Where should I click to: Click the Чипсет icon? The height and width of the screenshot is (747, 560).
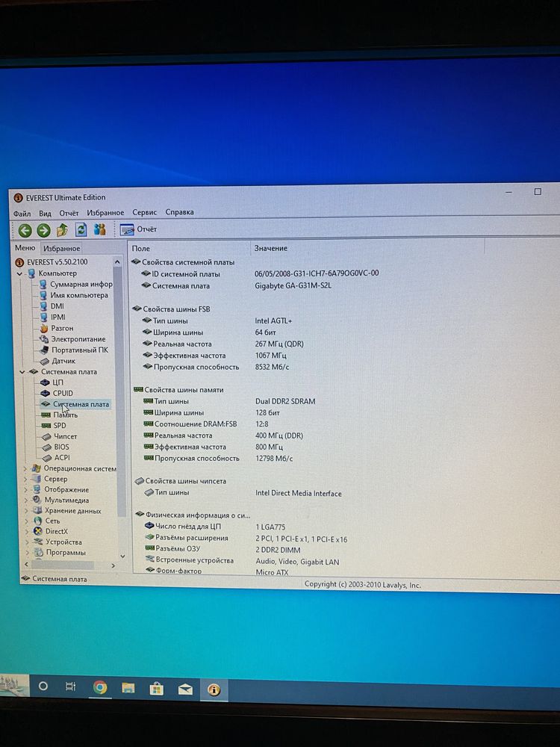coord(46,437)
